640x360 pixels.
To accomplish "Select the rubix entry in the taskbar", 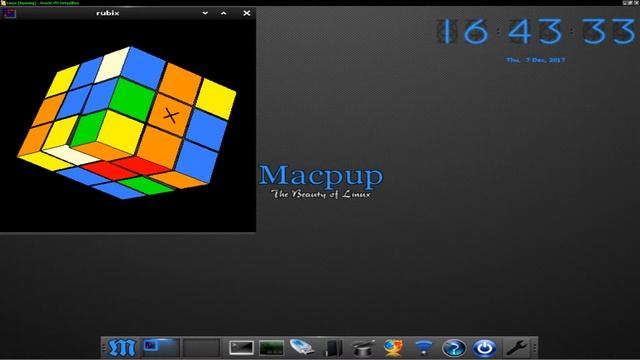I will point(161,347).
